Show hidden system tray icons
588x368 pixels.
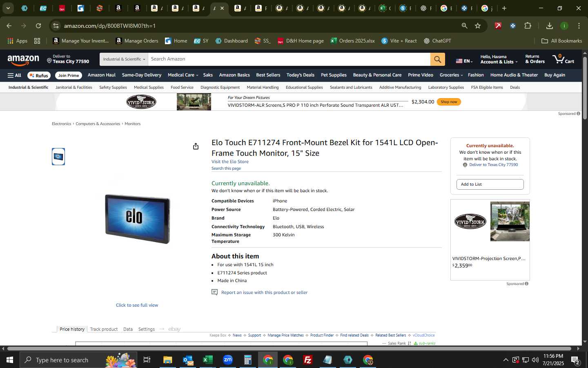click(506, 360)
